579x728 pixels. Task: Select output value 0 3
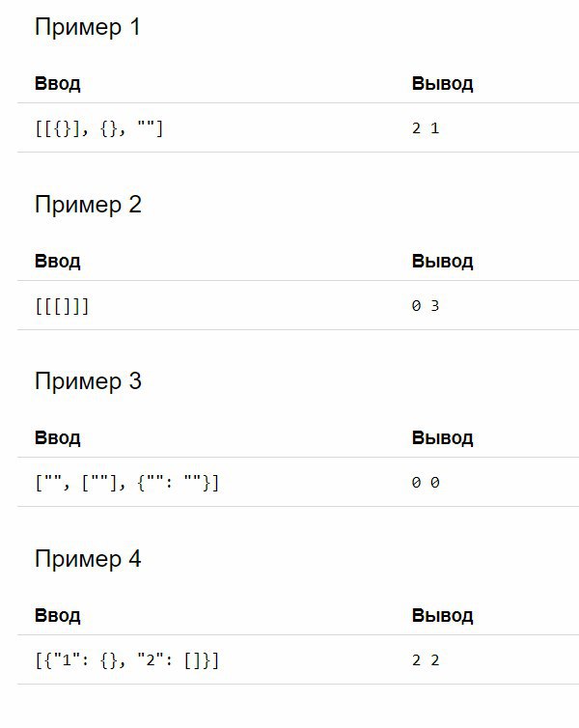click(x=426, y=306)
